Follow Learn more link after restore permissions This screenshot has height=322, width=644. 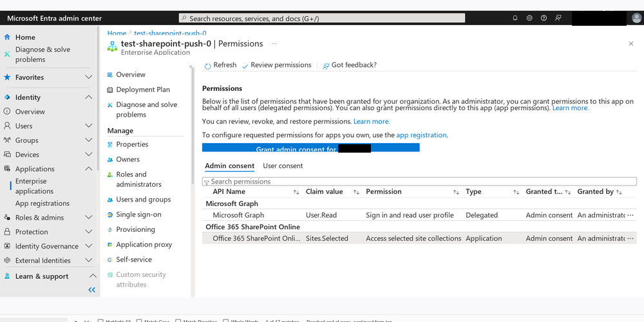(372, 122)
